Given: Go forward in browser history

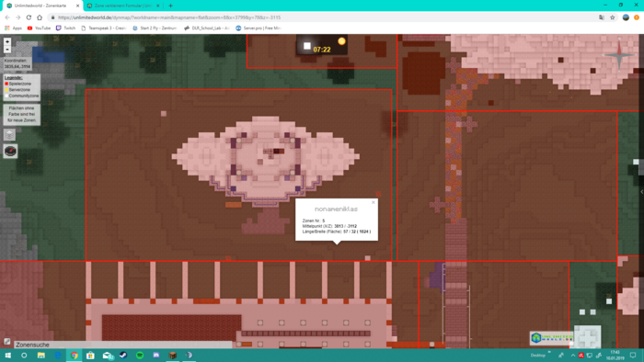Looking at the screenshot, I should (17, 17).
